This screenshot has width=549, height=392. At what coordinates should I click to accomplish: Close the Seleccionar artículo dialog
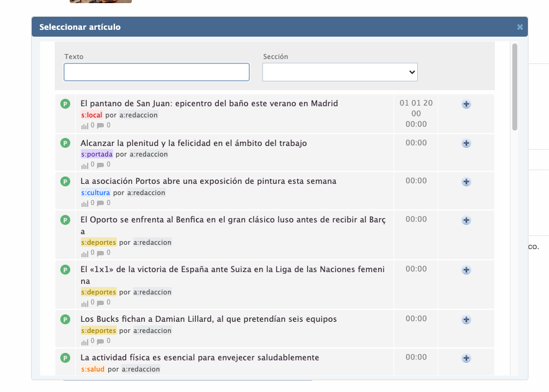click(x=520, y=27)
